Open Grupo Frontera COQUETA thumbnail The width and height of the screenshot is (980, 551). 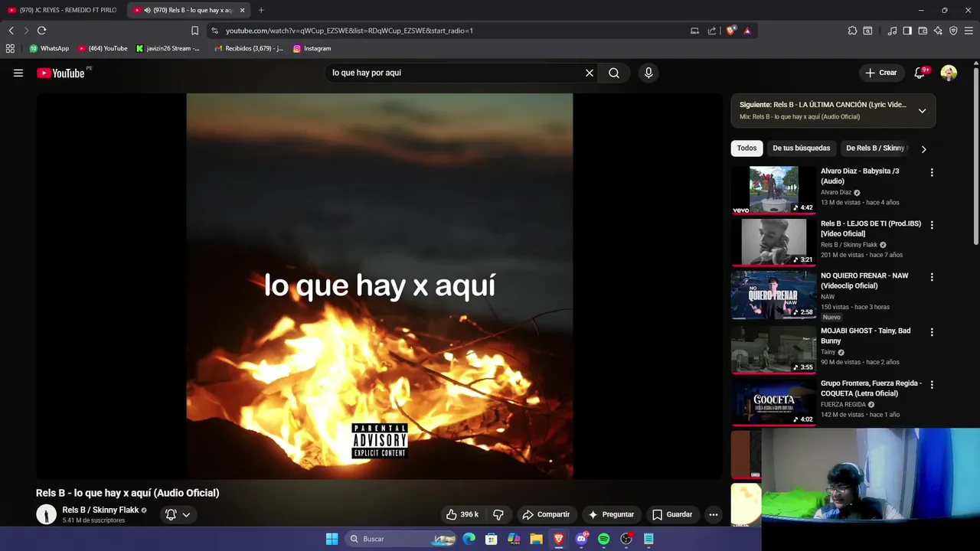coord(773,402)
